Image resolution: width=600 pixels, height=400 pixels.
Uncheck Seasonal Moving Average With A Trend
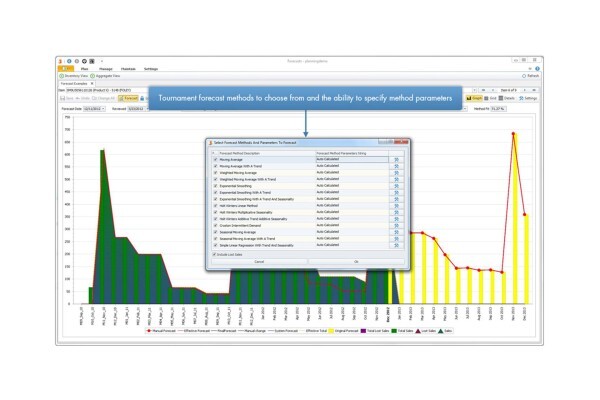tap(215, 238)
